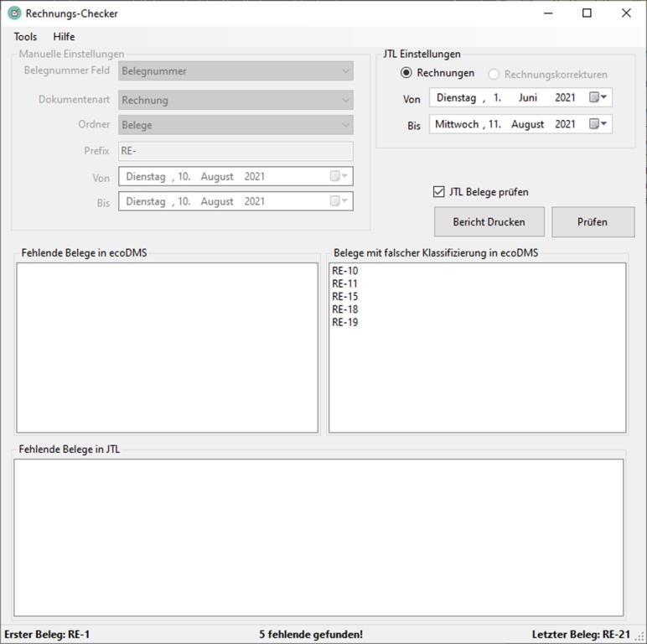Open calendar dropdown of manual Von date

(x=339, y=176)
